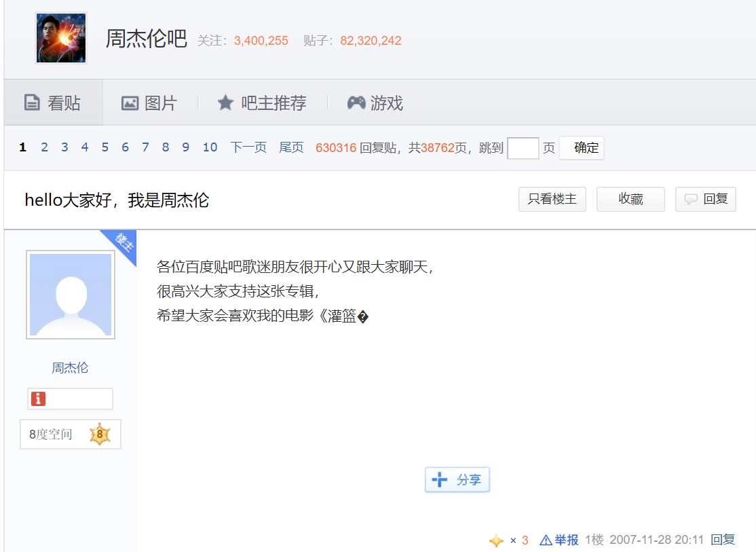
Task: Open the 周杰伦 username profile link
Action: pyautogui.click(x=70, y=368)
